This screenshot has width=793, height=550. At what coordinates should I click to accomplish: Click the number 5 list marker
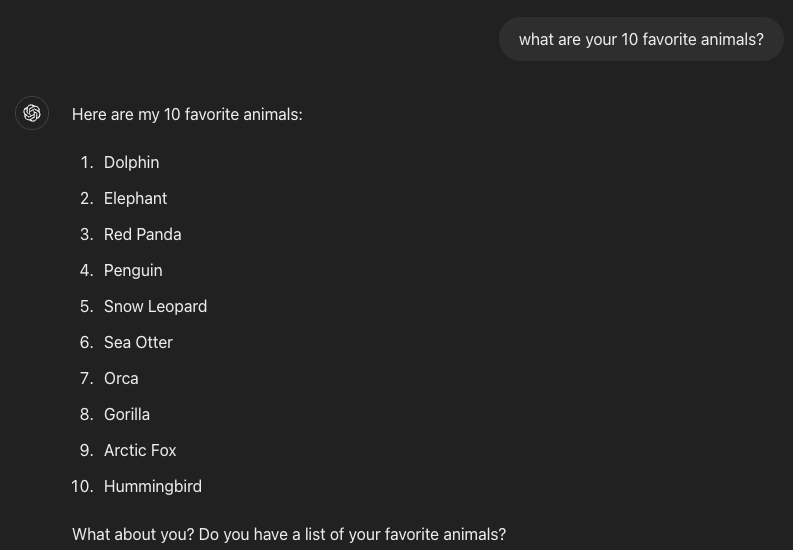(x=87, y=306)
